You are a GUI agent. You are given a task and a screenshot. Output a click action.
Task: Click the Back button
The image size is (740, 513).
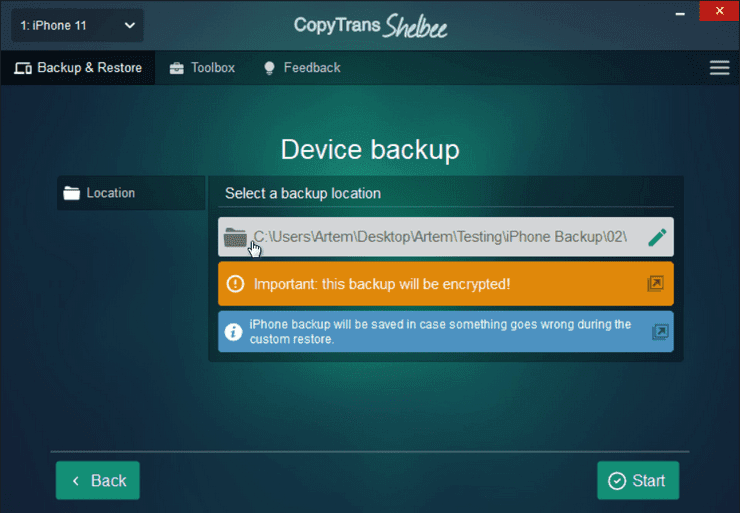[98, 480]
